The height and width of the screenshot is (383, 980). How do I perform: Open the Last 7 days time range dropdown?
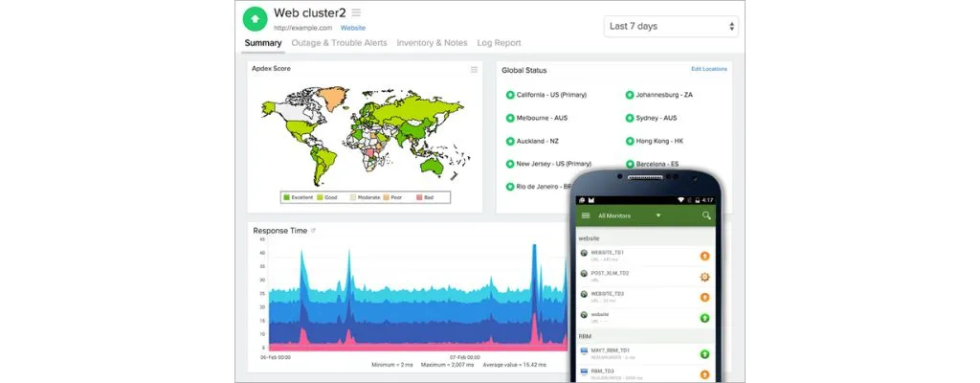[673, 26]
